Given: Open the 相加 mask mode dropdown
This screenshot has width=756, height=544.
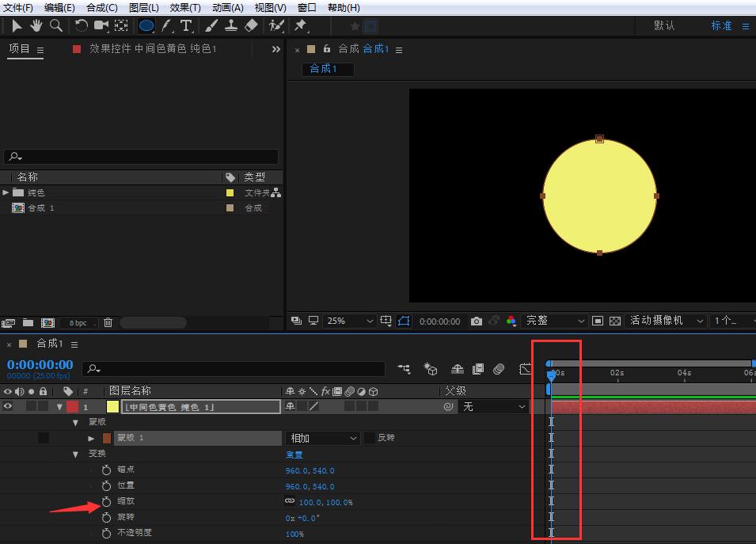Looking at the screenshot, I should pos(323,438).
